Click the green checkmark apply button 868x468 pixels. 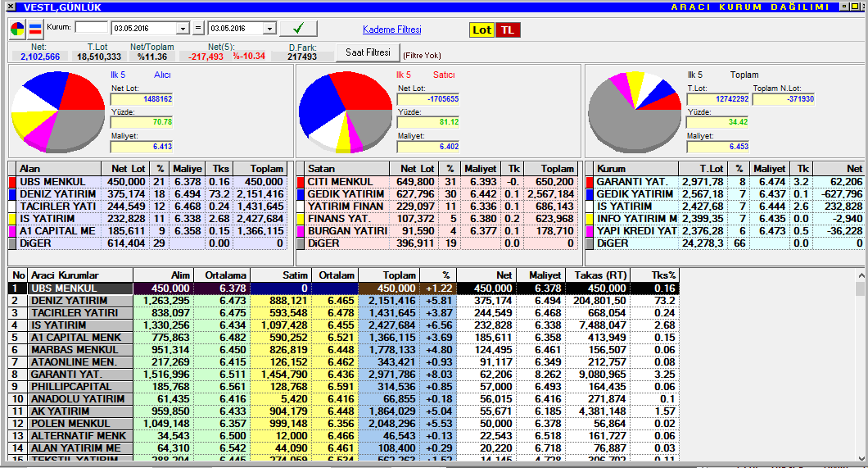298,29
